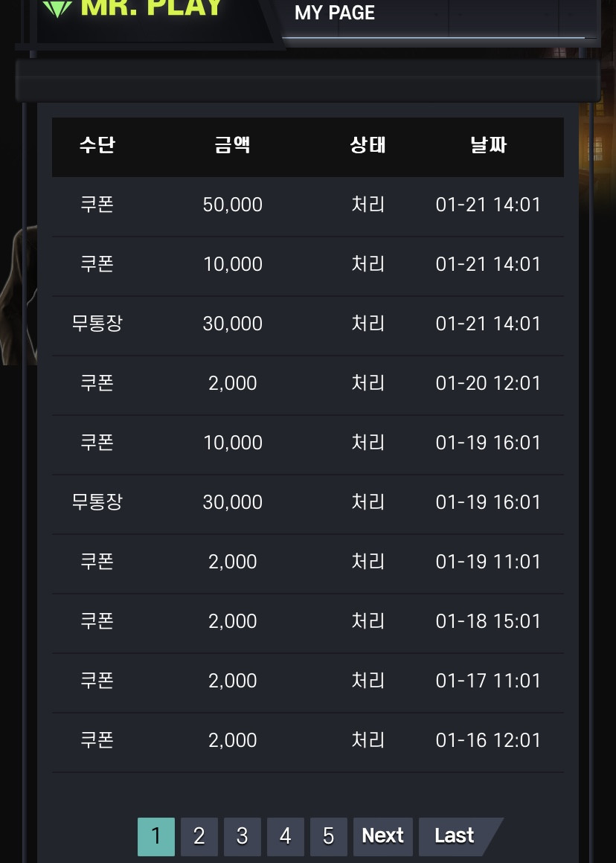616x863 pixels.
Task: Select the 무통장 row dated 01-19 16:01
Action: point(308,502)
